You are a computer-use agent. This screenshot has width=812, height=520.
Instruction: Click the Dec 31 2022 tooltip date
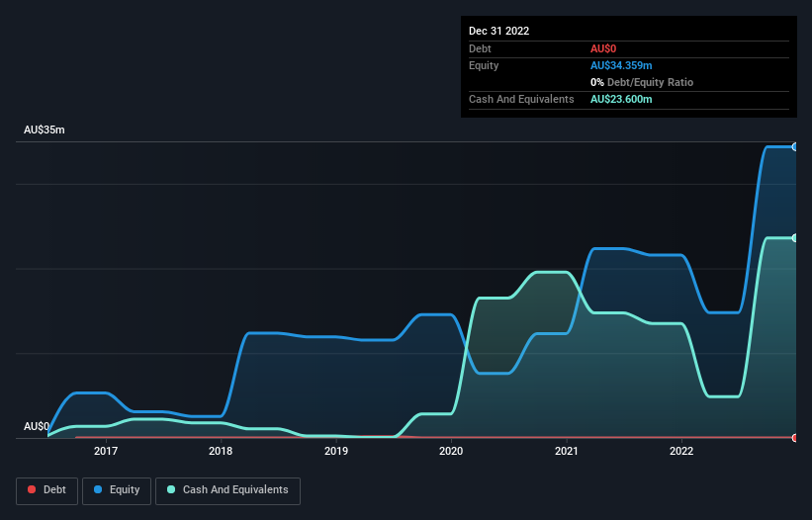pyautogui.click(x=498, y=31)
